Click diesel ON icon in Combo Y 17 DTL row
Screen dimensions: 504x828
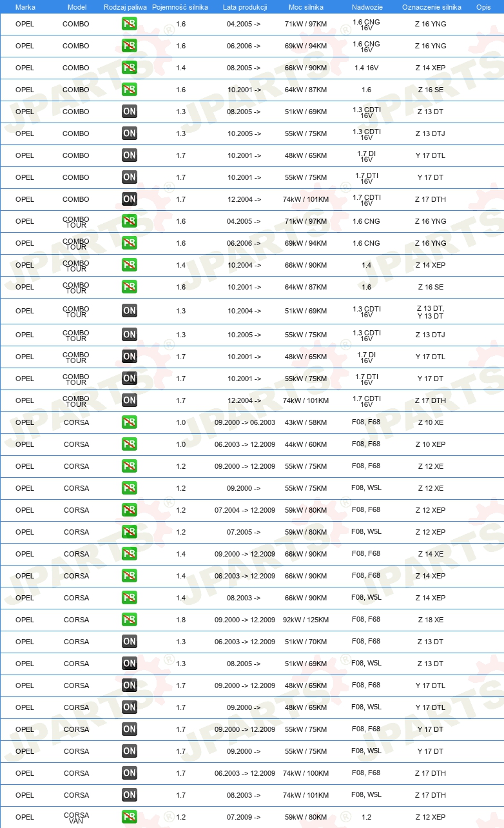tap(130, 155)
